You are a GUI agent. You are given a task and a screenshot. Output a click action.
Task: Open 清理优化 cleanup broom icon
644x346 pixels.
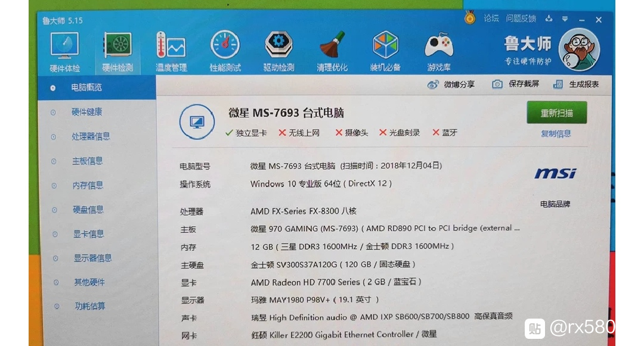pos(332,51)
